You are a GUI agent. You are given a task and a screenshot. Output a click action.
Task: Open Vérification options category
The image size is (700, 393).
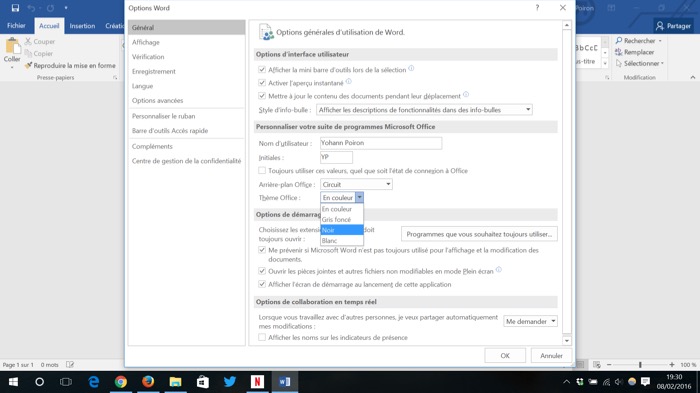[187, 57]
